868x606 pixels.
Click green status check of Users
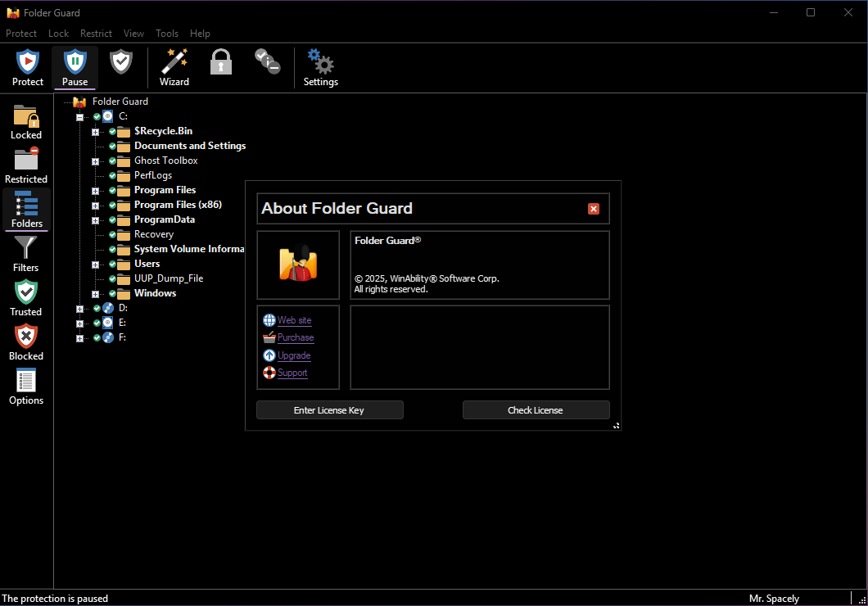point(112,264)
